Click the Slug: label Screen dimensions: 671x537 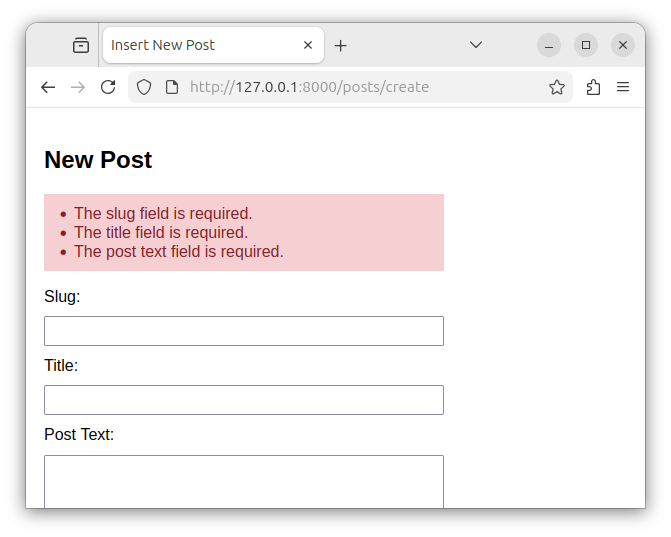pyautogui.click(x=62, y=297)
